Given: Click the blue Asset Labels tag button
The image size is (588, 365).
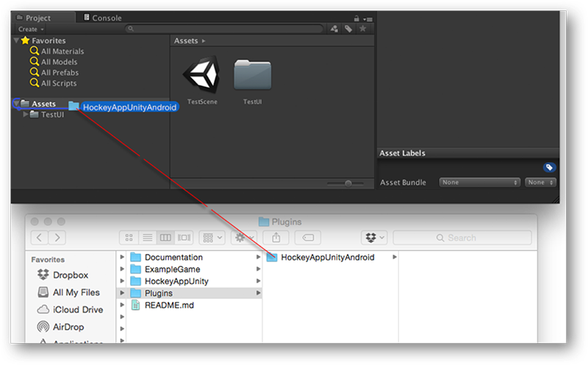Looking at the screenshot, I should 549,167.
